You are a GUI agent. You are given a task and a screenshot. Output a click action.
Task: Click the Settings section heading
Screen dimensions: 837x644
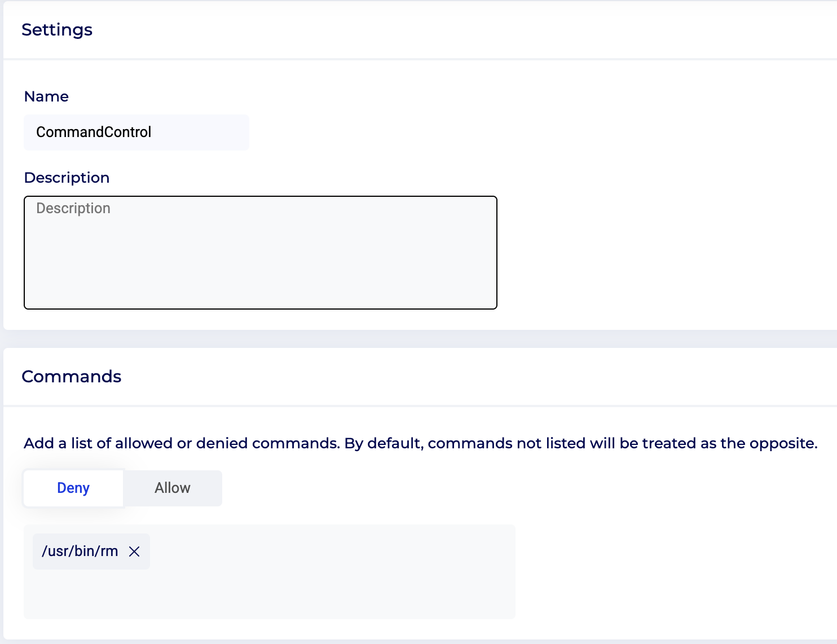[x=57, y=30]
